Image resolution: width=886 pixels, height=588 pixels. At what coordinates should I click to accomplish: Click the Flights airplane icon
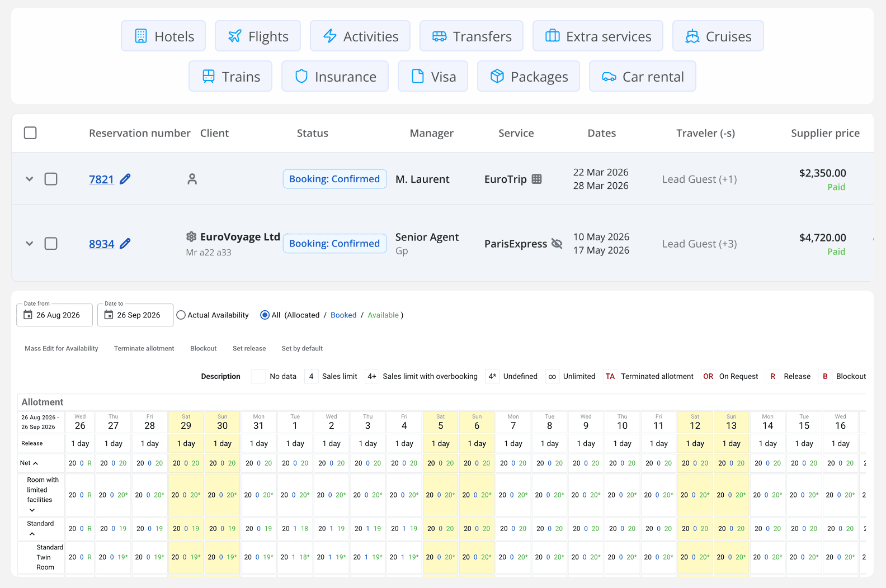(235, 36)
